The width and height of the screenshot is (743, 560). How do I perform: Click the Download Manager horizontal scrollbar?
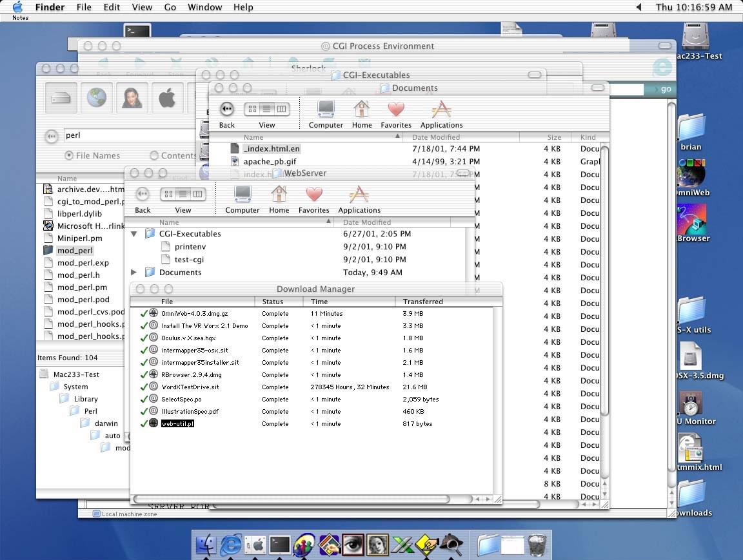292,499
